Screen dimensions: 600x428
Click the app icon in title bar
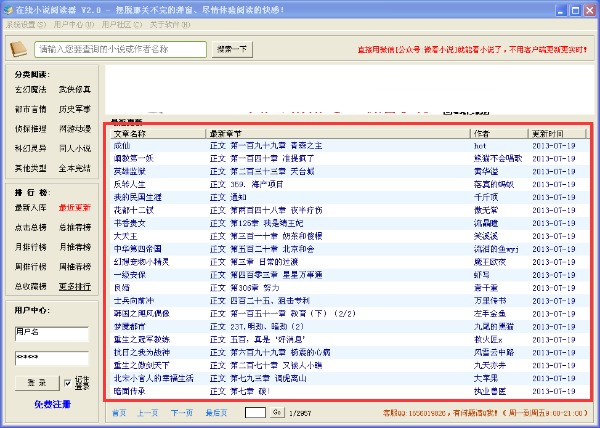[8, 7]
